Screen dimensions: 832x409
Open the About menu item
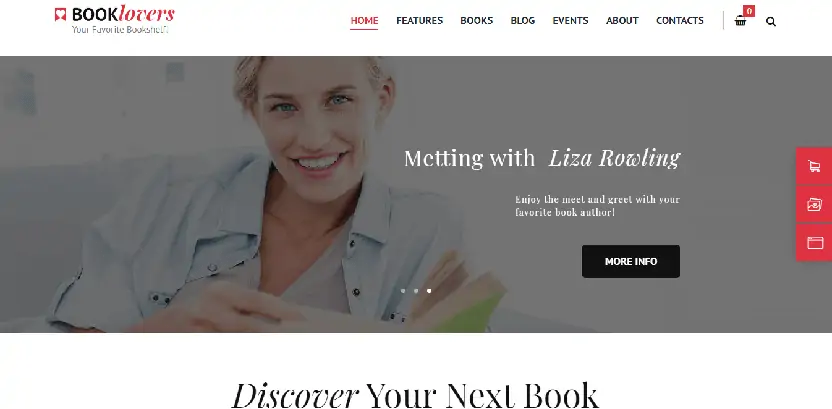[x=622, y=21]
